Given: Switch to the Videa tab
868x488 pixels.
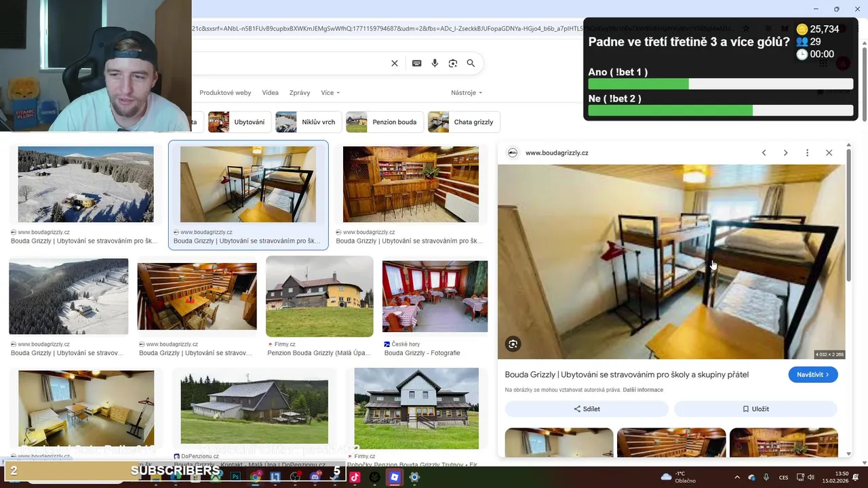Looking at the screenshot, I should tap(270, 93).
